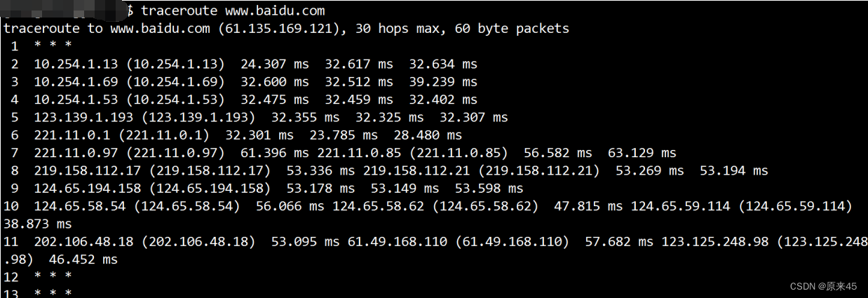Screen dimensions: 868x298
Task: Click the 39.239 ms value on hop 3
Action: pos(443,82)
